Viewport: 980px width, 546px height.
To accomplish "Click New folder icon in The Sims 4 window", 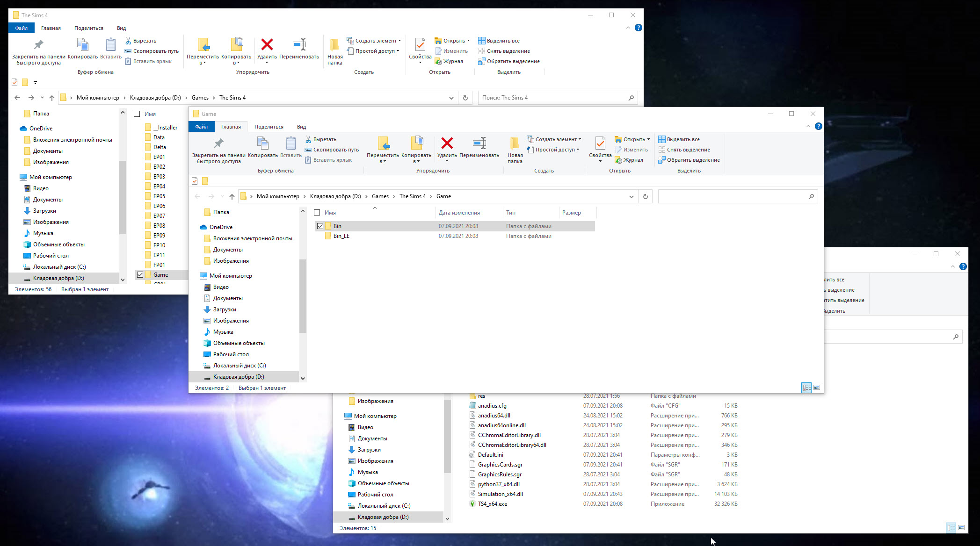I will tap(334, 44).
